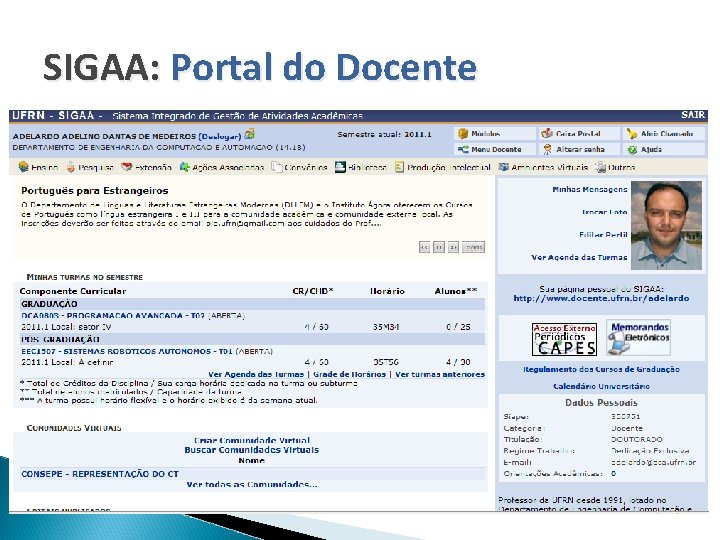Click the schedule value 35T56
This screenshot has height=540, width=720.
386,362
